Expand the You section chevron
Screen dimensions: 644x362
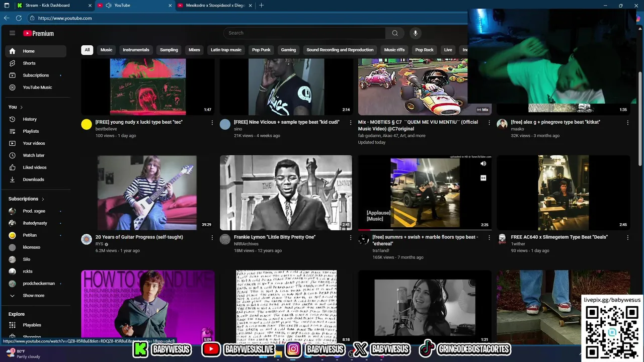[x=21, y=107]
